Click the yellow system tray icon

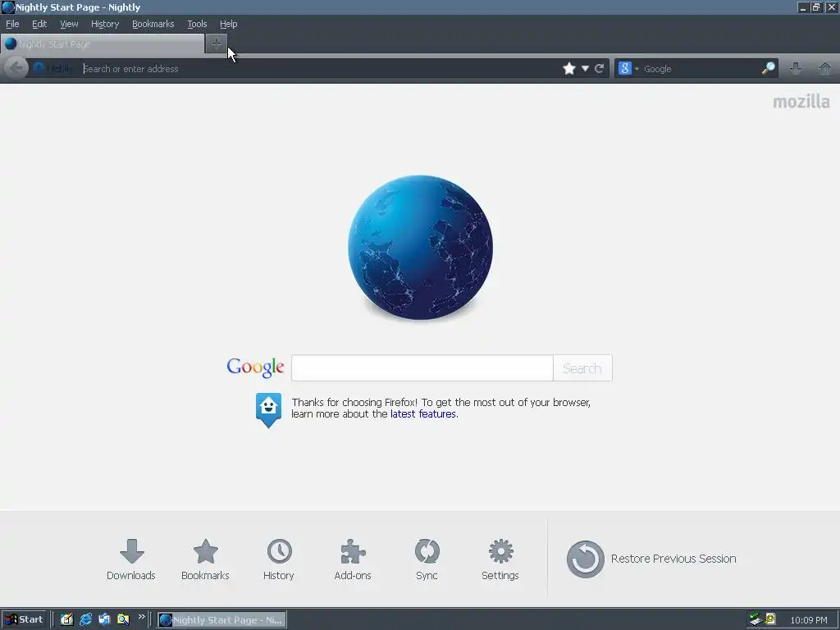770,619
